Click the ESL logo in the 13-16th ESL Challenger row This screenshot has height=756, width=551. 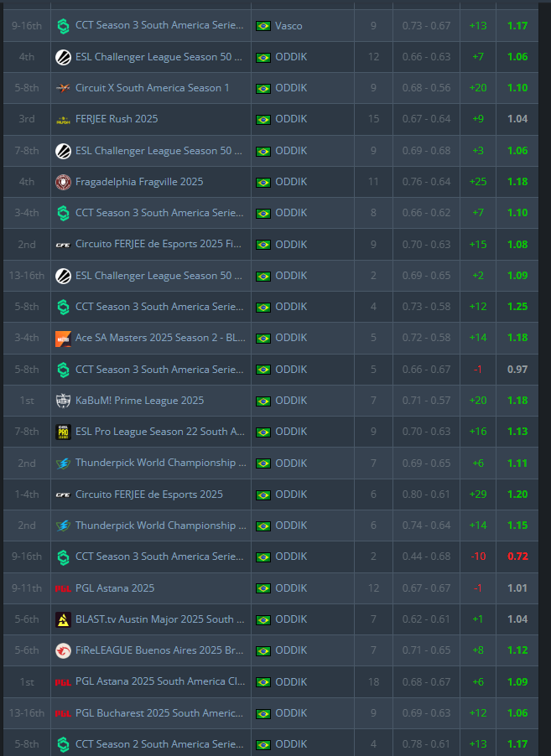63,276
